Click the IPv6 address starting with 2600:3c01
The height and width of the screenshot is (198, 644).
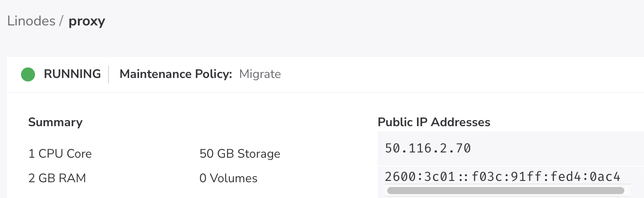pos(502,177)
